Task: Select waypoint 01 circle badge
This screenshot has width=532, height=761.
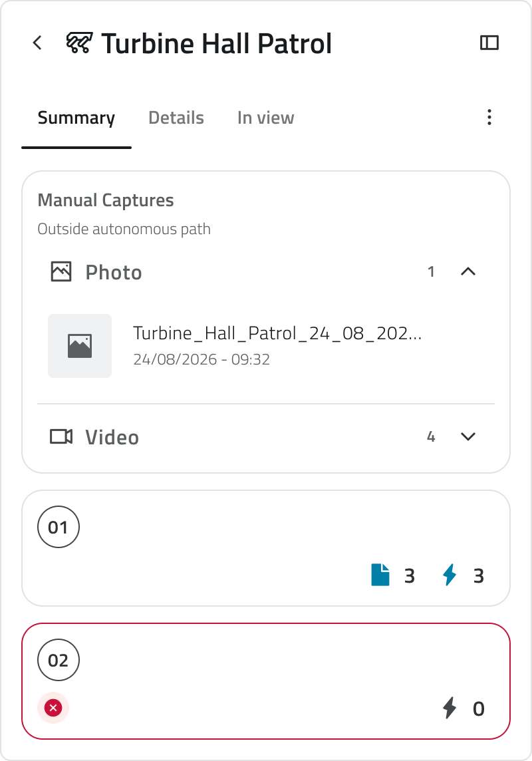Action: click(x=59, y=527)
